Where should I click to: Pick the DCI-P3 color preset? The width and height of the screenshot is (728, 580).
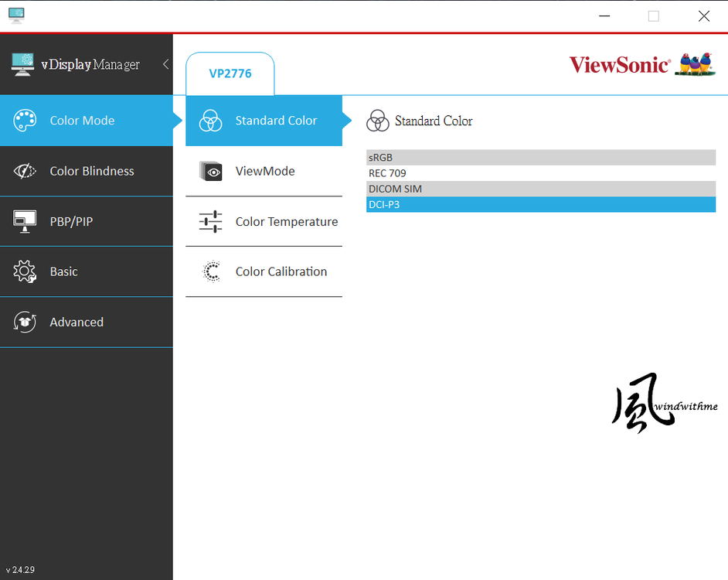[540, 205]
